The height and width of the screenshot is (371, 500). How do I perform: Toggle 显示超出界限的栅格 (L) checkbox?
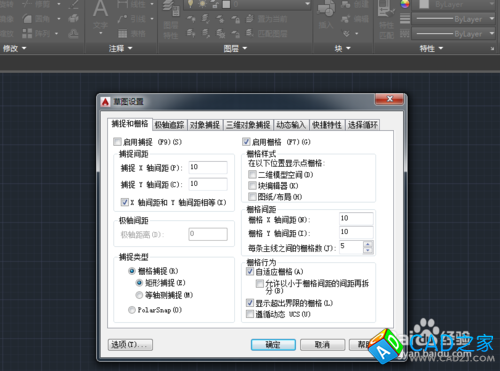pos(250,303)
